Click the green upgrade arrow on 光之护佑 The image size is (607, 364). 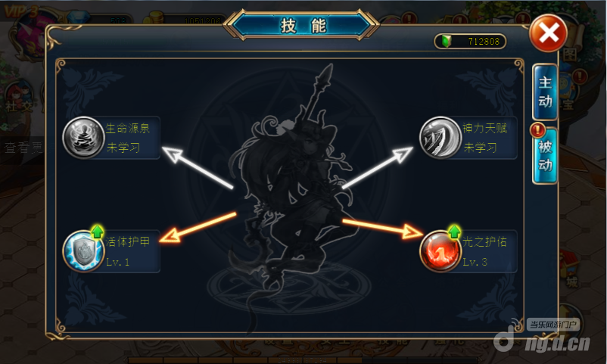click(x=454, y=231)
